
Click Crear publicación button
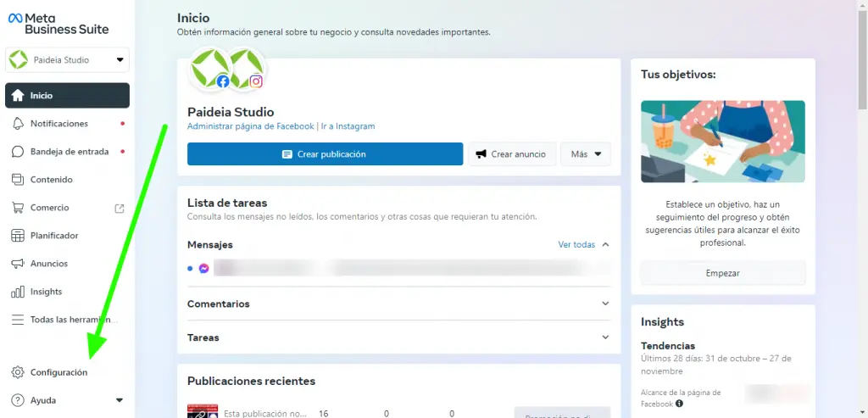tap(325, 154)
